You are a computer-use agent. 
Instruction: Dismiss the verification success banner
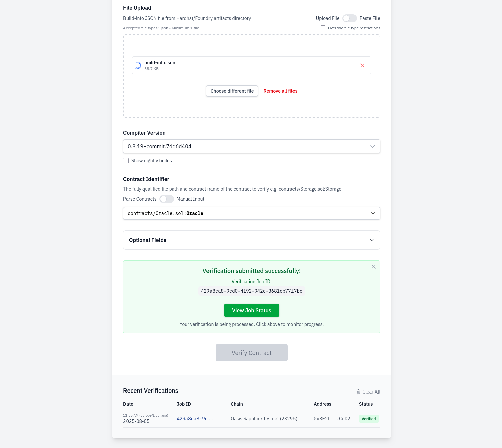374,267
